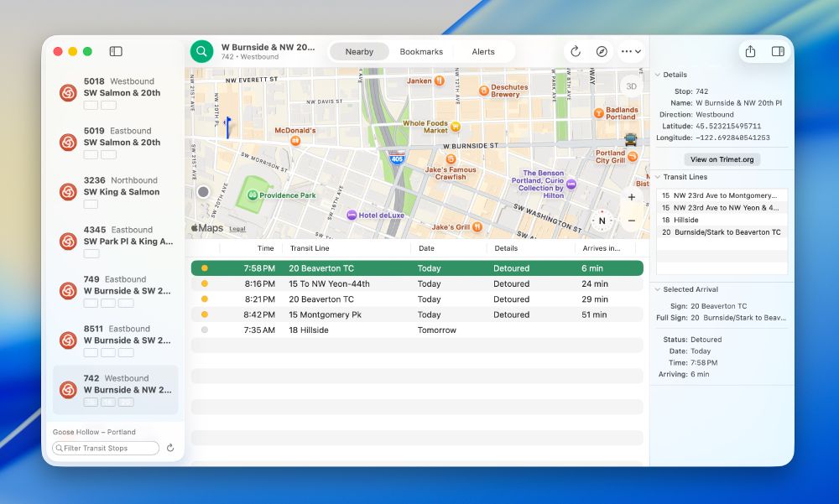Viewport: 839px width, 504px height.
Task: Click the McDonald's map pin
Action: (x=294, y=141)
